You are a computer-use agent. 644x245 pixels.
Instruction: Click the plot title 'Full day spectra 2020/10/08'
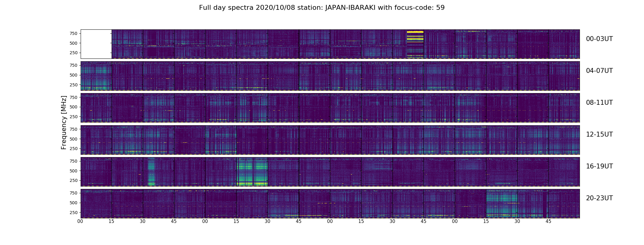pyautogui.click(x=322, y=8)
